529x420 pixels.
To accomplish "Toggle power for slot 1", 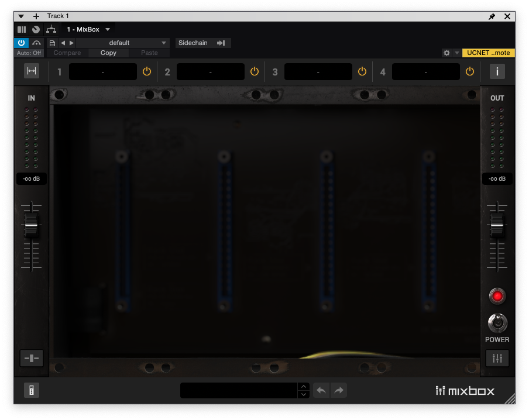I will point(147,71).
